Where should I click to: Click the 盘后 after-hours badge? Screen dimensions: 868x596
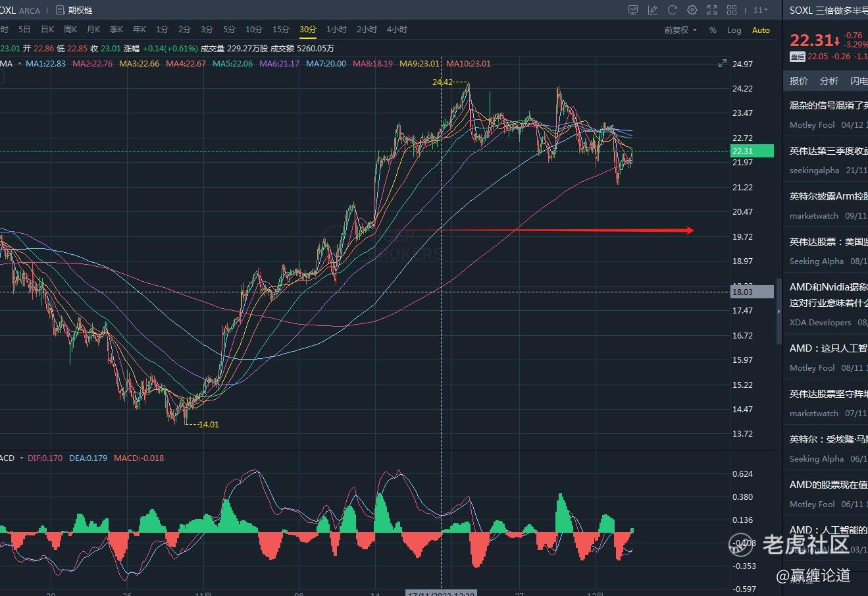click(798, 57)
